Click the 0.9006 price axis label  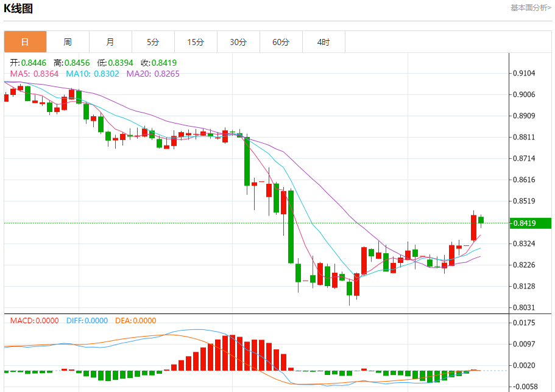point(524,94)
